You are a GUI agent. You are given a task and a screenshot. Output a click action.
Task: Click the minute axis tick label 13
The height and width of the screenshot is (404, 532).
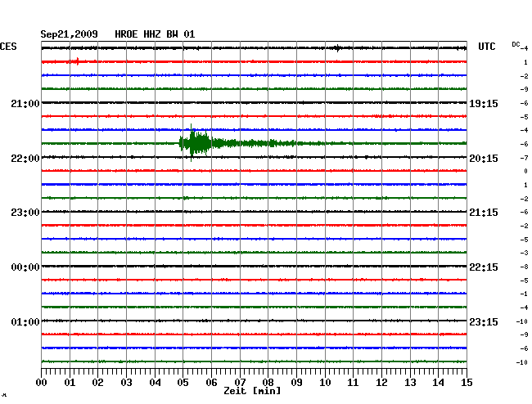pyautogui.click(x=410, y=382)
